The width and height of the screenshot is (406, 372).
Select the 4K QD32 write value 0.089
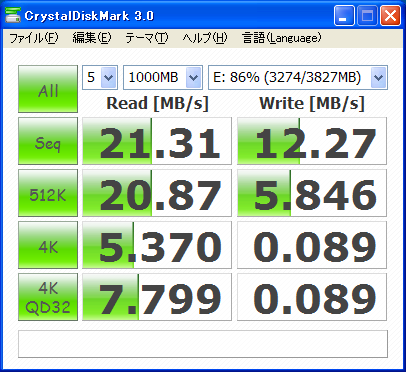point(312,297)
